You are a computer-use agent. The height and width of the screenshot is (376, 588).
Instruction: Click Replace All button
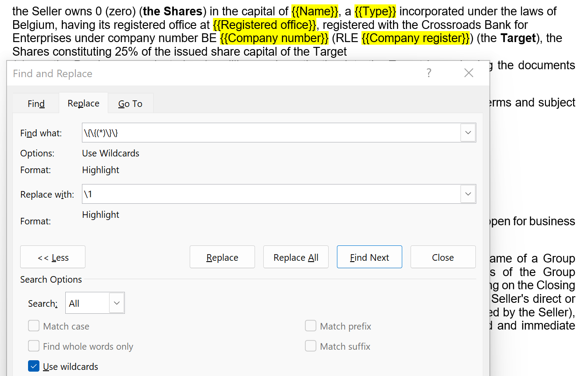296,257
